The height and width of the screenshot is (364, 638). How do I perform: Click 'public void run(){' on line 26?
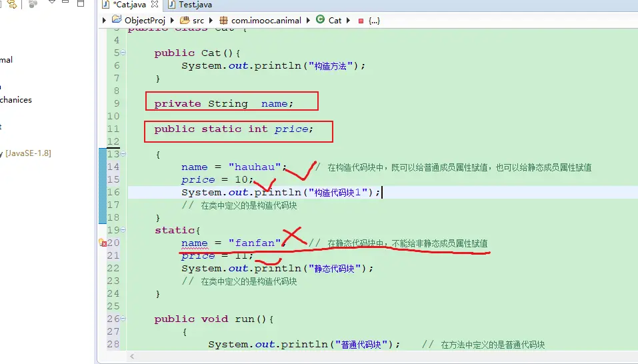(214, 319)
